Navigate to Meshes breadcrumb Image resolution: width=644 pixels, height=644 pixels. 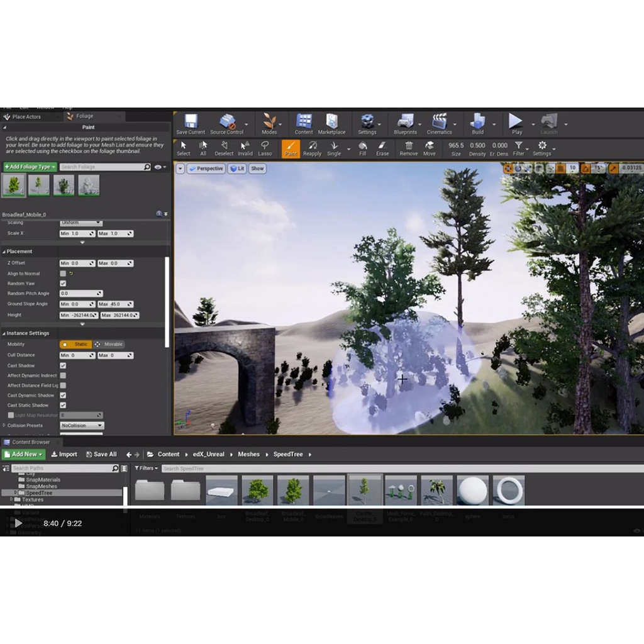coord(249,454)
